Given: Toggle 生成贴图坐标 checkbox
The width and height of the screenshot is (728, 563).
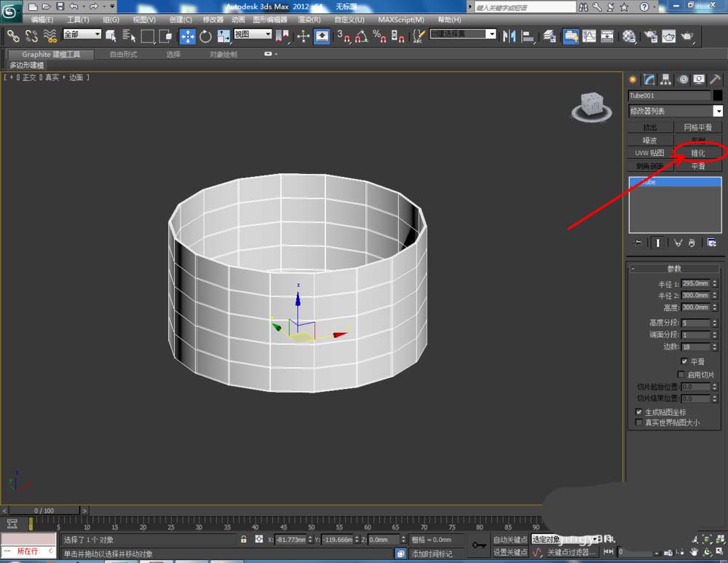Looking at the screenshot, I should [x=639, y=412].
